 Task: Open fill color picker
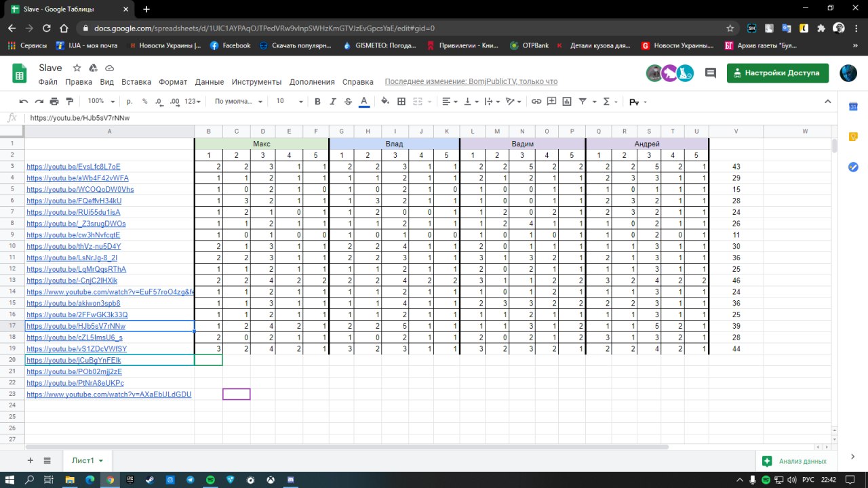[385, 102]
